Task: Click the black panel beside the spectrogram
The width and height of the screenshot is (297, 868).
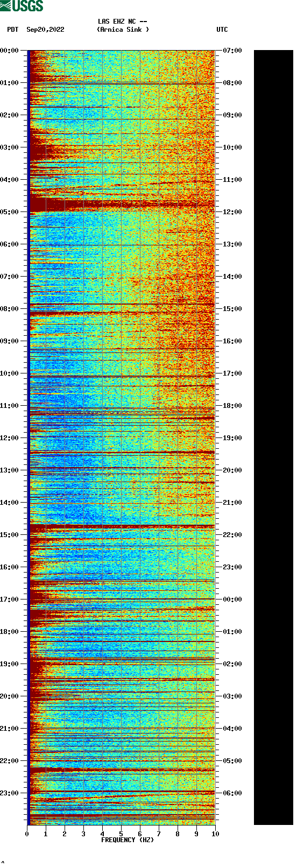Action: coord(273,437)
